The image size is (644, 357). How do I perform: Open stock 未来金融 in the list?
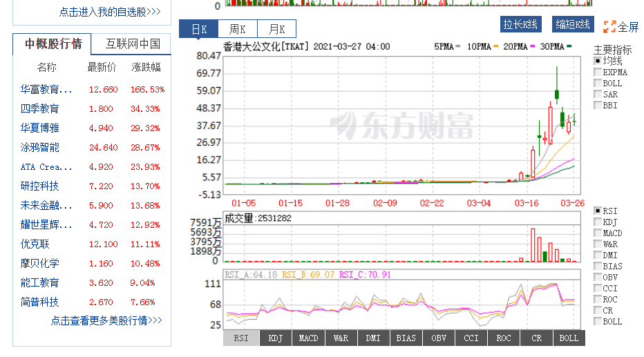(46, 206)
